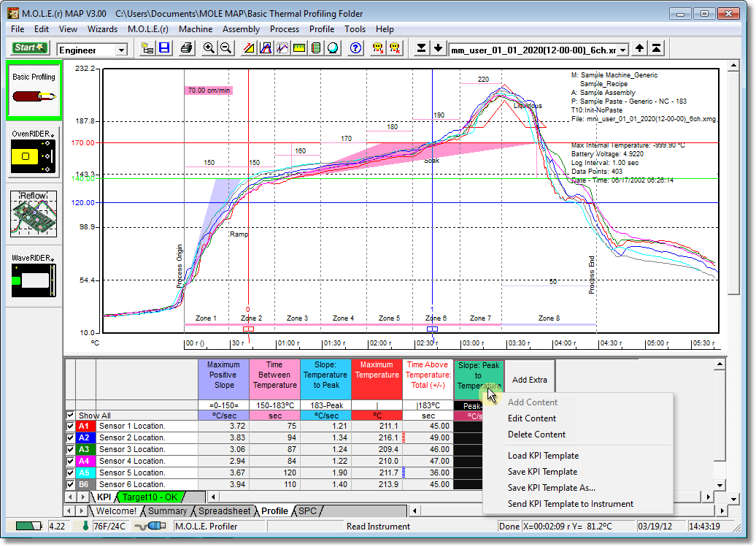This screenshot has width=756, height=547.
Task: Click the yellow ruler measure icon
Action: 299,48
